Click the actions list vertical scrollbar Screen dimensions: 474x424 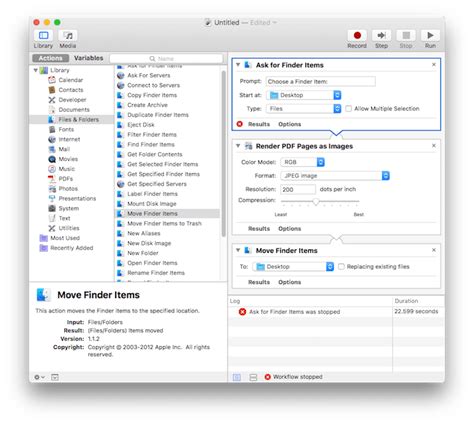[224, 153]
